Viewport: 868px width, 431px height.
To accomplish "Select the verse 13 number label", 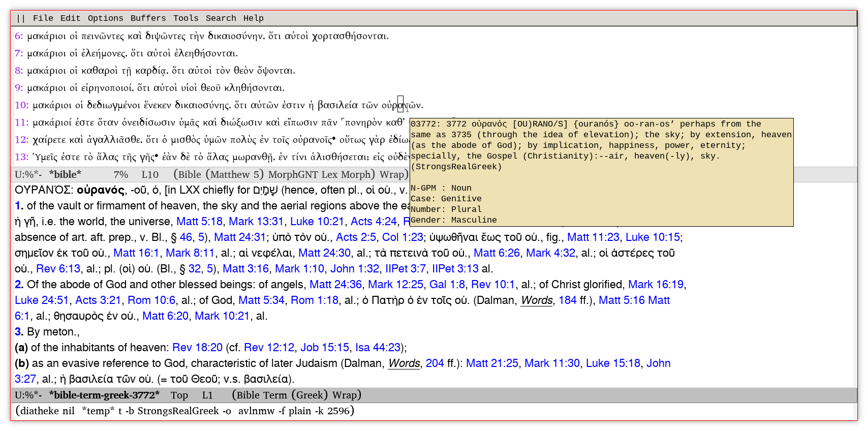I will tap(21, 157).
